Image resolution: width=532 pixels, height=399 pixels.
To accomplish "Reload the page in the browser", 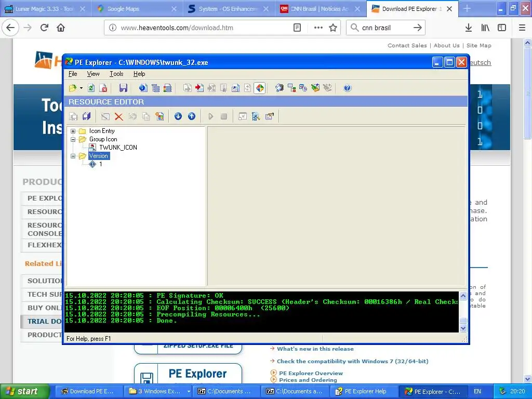I will click(x=44, y=28).
